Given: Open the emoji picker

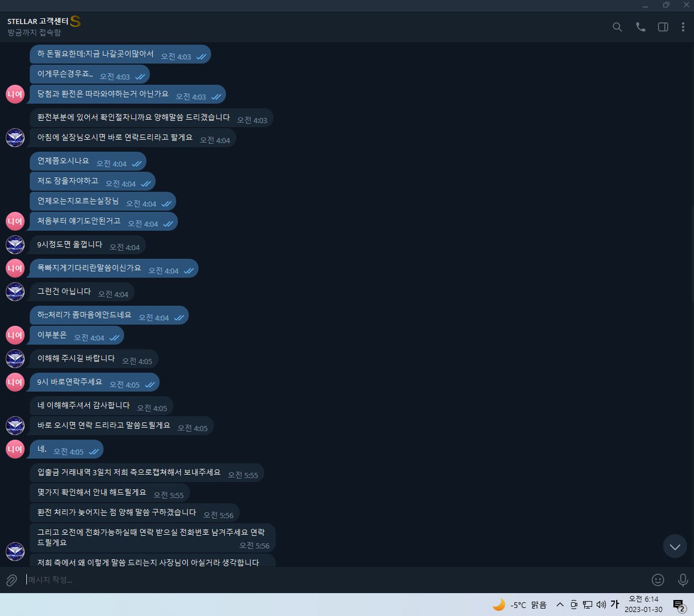Looking at the screenshot, I should click(x=658, y=580).
